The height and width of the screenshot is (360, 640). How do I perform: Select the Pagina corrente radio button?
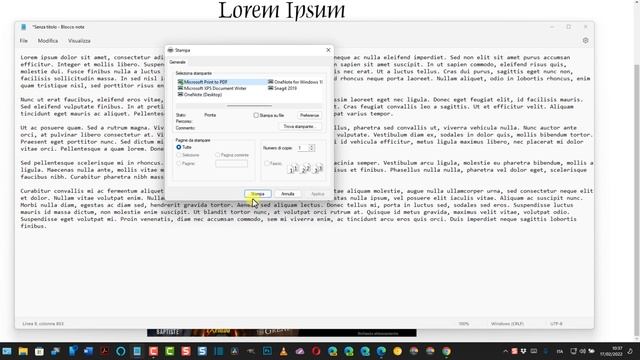pyautogui.click(x=218, y=155)
